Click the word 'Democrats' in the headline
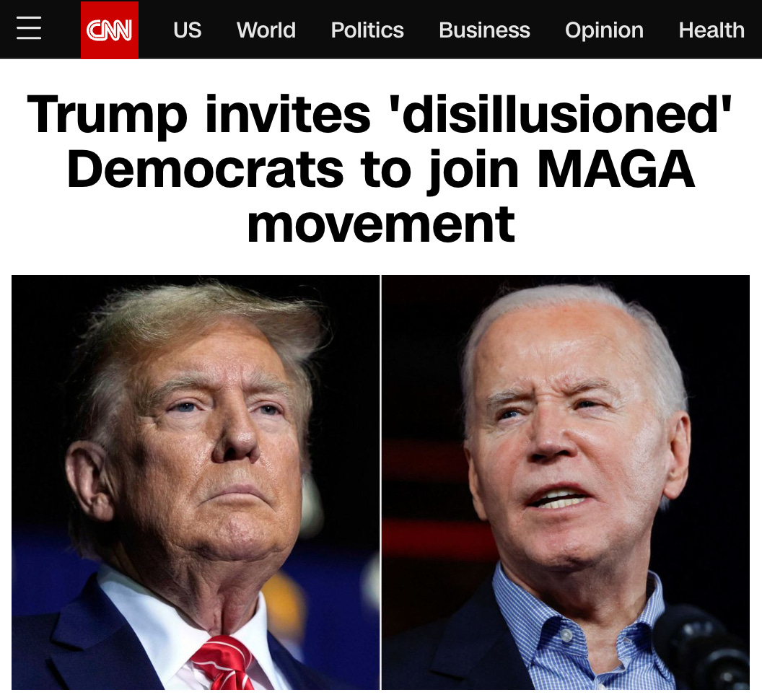Image resolution: width=762 pixels, height=700 pixels. point(205,169)
